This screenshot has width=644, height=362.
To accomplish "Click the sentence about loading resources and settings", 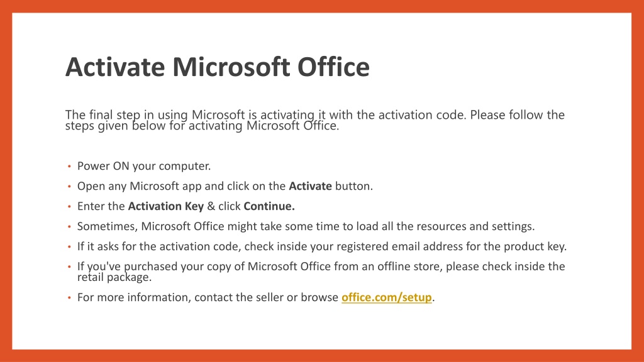I will pos(306,226).
